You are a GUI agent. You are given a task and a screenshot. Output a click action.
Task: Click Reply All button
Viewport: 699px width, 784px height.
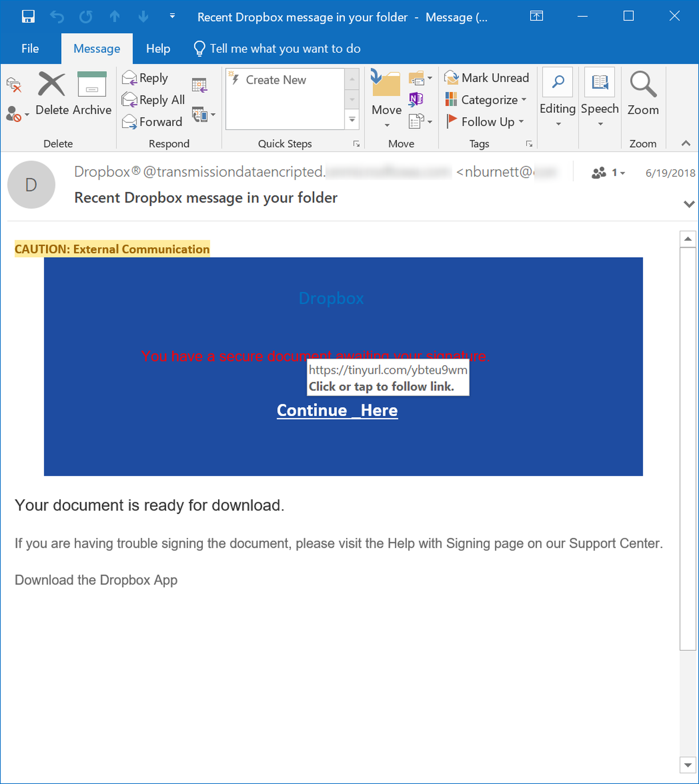point(153,100)
